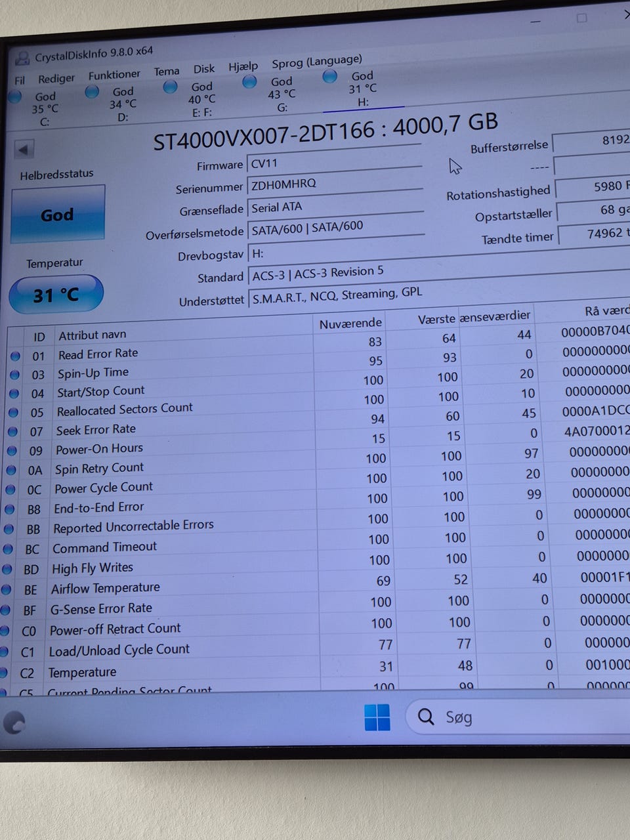
Task: Select drive D: status at 34 °C
Action: [x=123, y=104]
